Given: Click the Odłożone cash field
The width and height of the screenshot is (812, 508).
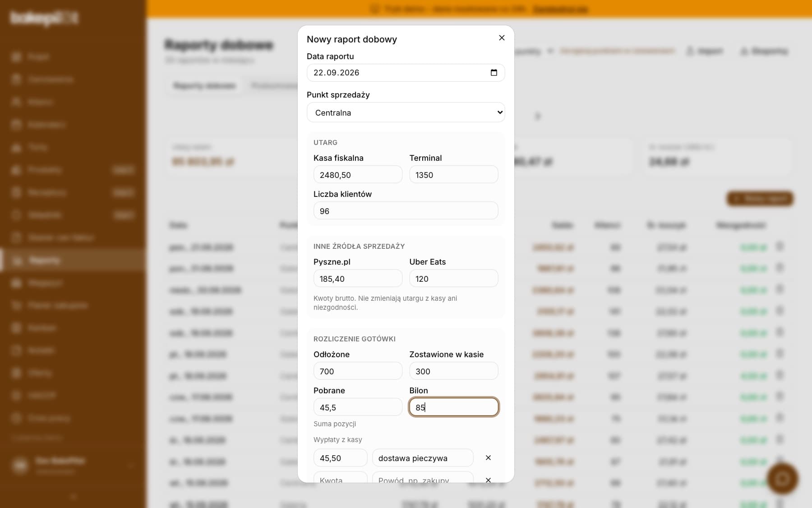Looking at the screenshot, I should [x=358, y=371].
